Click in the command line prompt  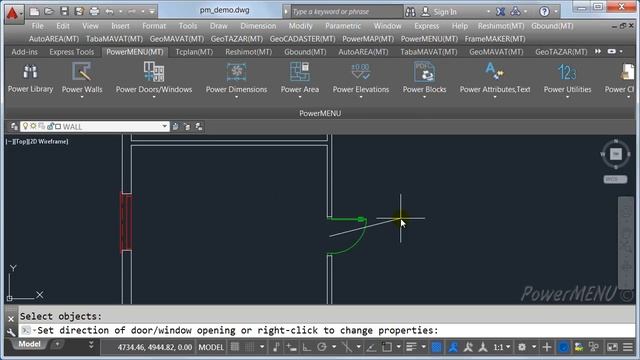click(327, 330)
